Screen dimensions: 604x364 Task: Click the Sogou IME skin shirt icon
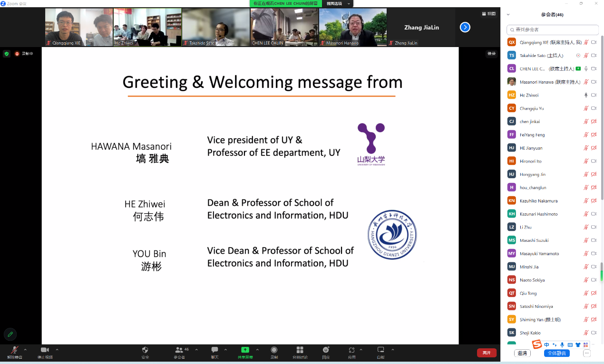(578, 345)
